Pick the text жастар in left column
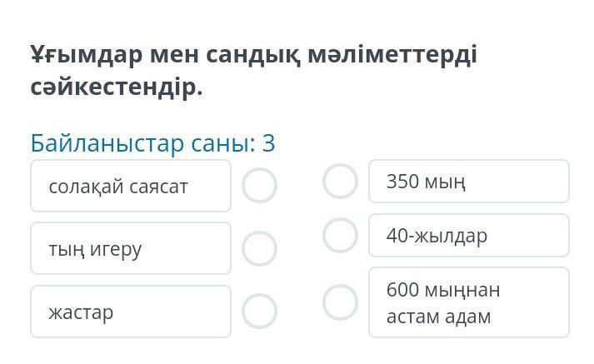This screenshot has width=594, height=364. click(81, 312)
